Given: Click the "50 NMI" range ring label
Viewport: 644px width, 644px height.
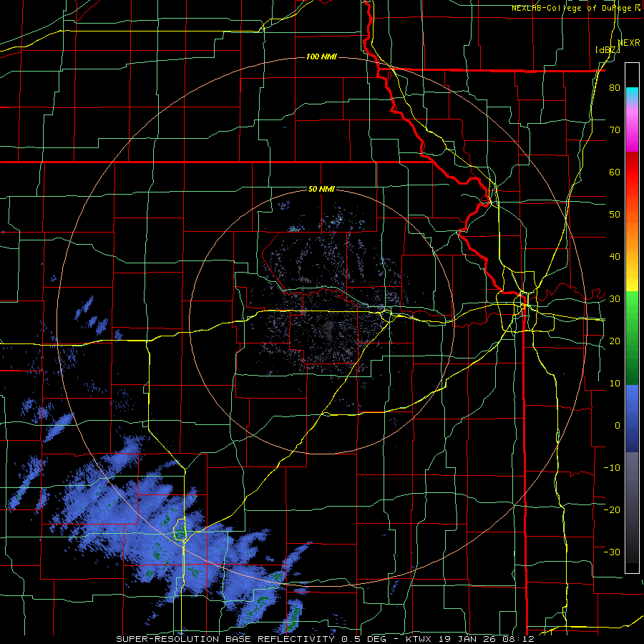Looking at the screenshot, I should (321, 189).
